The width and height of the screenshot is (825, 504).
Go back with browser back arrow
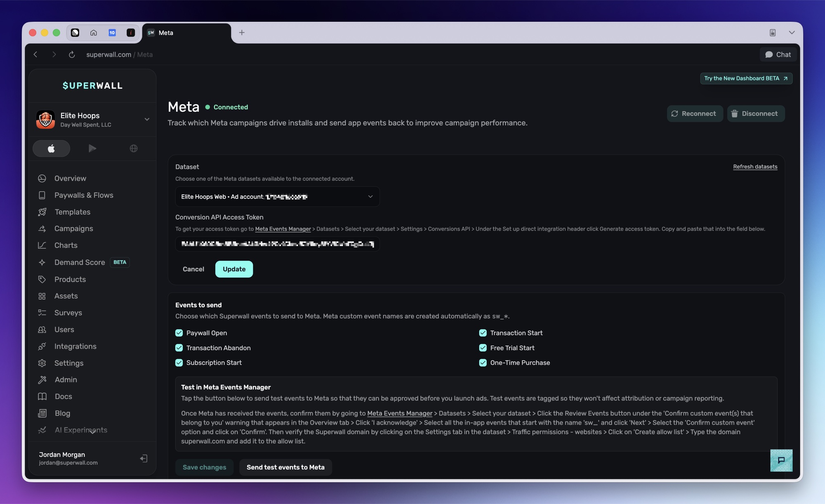point(35,54)
